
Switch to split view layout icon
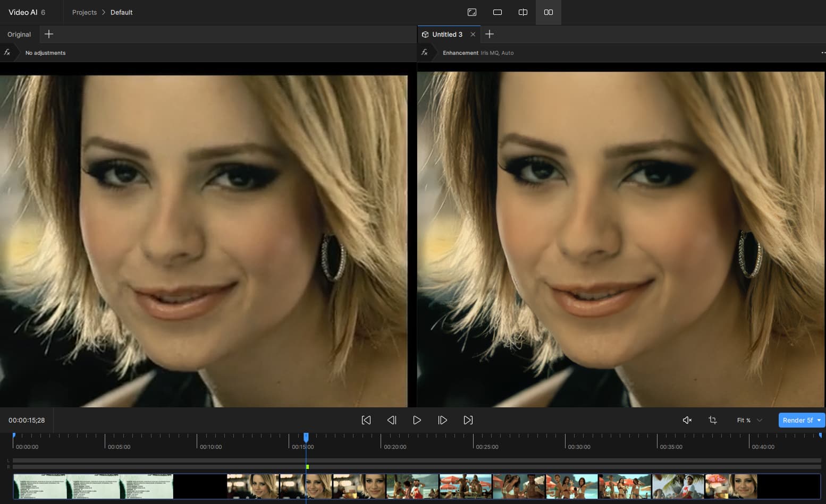(x=523, y=12)
